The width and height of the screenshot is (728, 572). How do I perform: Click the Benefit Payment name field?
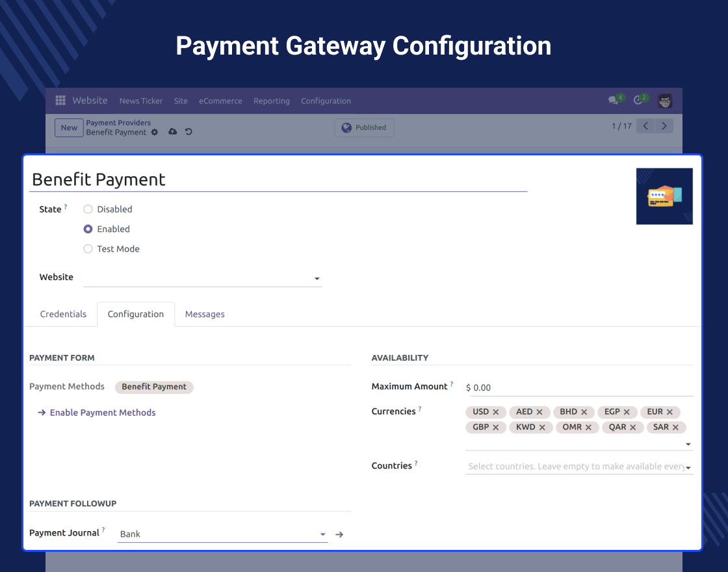click(x=278, y=179)
